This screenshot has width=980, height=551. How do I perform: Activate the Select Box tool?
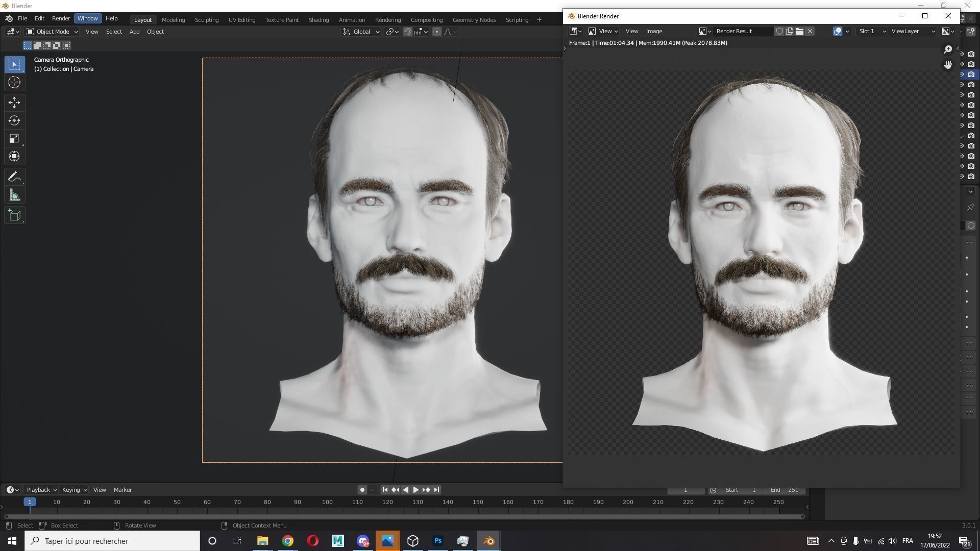(14, 64)
